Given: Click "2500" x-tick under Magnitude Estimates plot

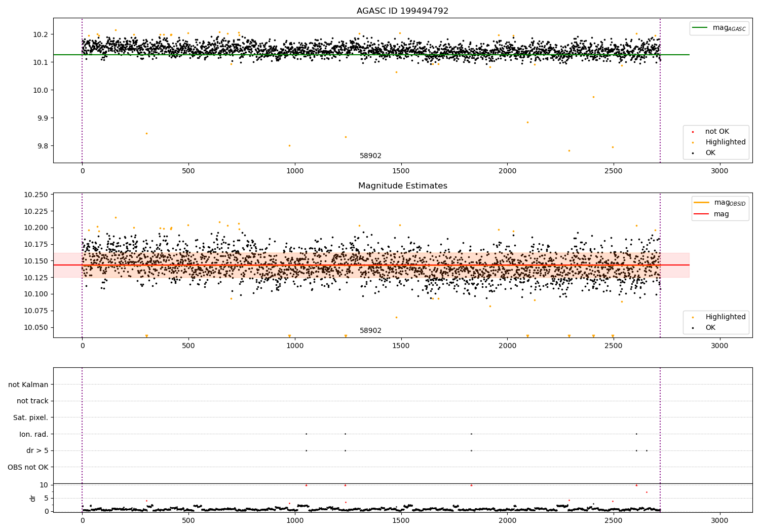Looking at the screenshot, I should [x=613, y=346].
